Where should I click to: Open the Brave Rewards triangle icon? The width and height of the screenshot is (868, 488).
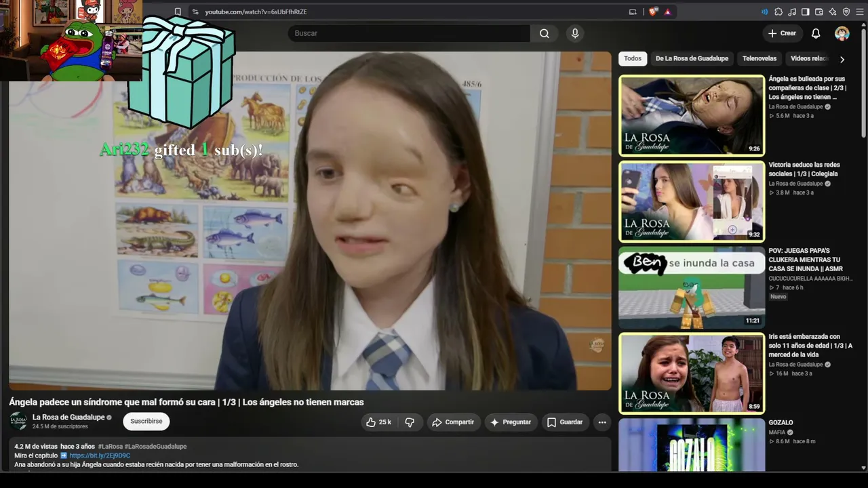coord(668,12)
